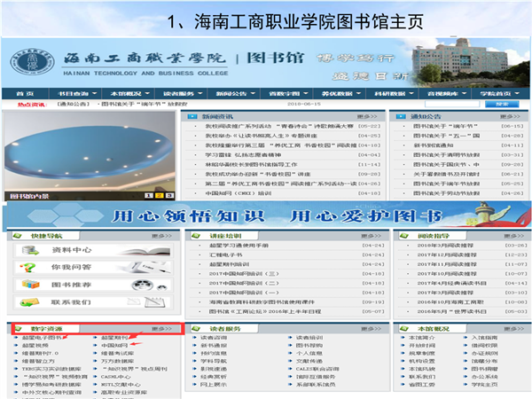Open the 万方数据库 resource link
The height and width of the screenshot is (399, 532).
(117, 361)
